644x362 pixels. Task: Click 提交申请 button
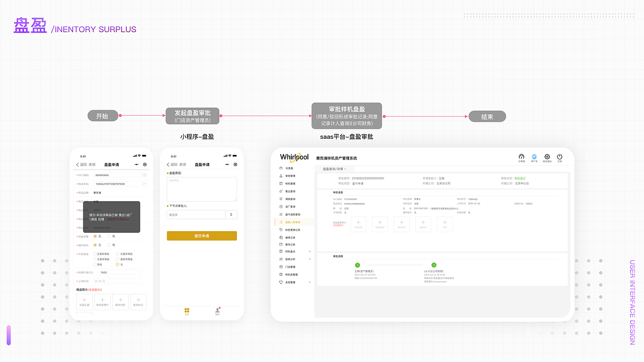202,236
